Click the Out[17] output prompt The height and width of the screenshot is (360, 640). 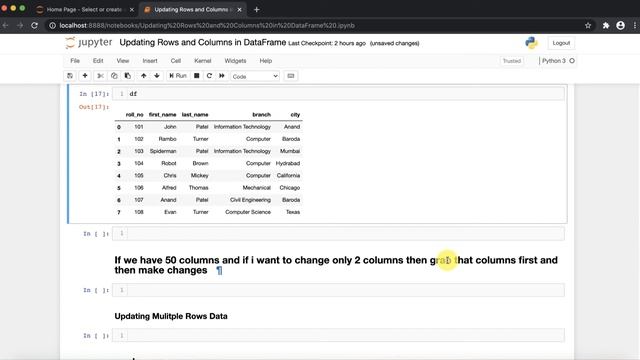(94, 107)
